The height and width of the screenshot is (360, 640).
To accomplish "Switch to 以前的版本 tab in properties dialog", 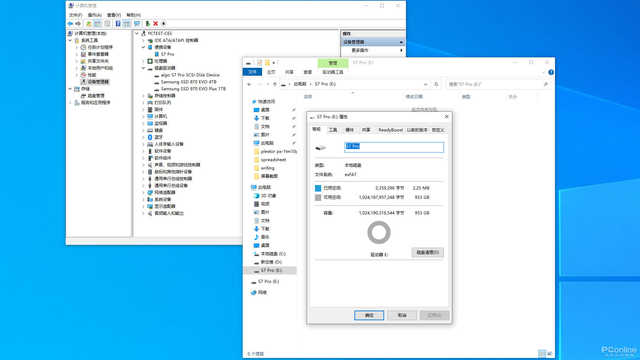I will [417, 130].
